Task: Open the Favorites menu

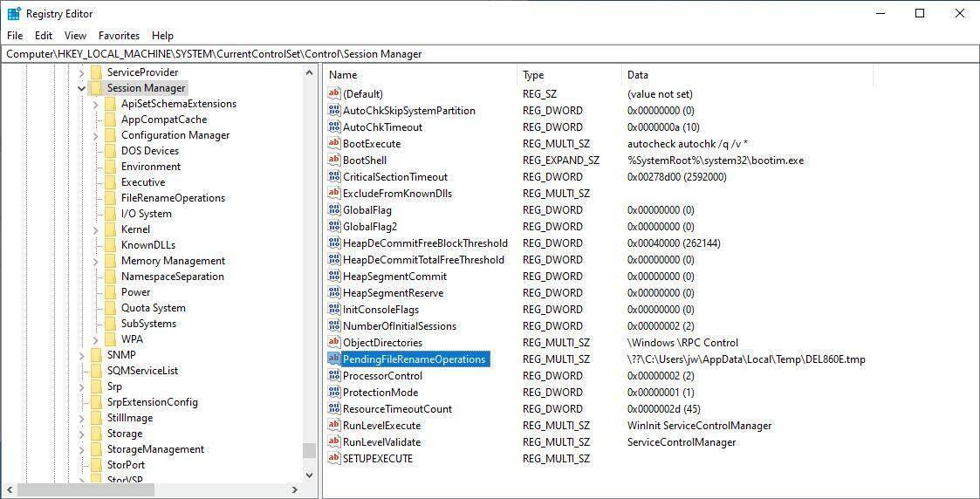Action: tap(119, 36)
